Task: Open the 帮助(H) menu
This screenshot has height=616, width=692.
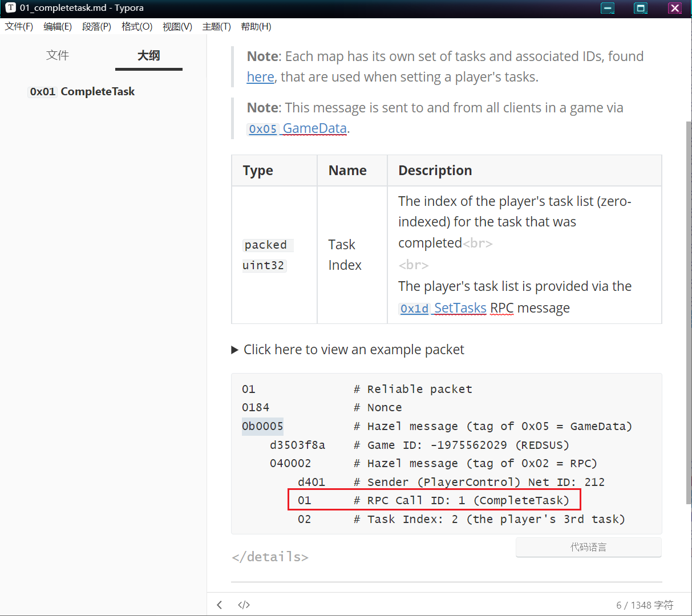Action: point(256,27)
